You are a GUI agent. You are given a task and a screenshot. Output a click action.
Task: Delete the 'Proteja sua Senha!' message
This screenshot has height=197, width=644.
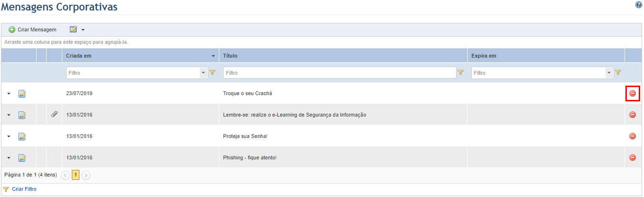(x=633, y=136)
